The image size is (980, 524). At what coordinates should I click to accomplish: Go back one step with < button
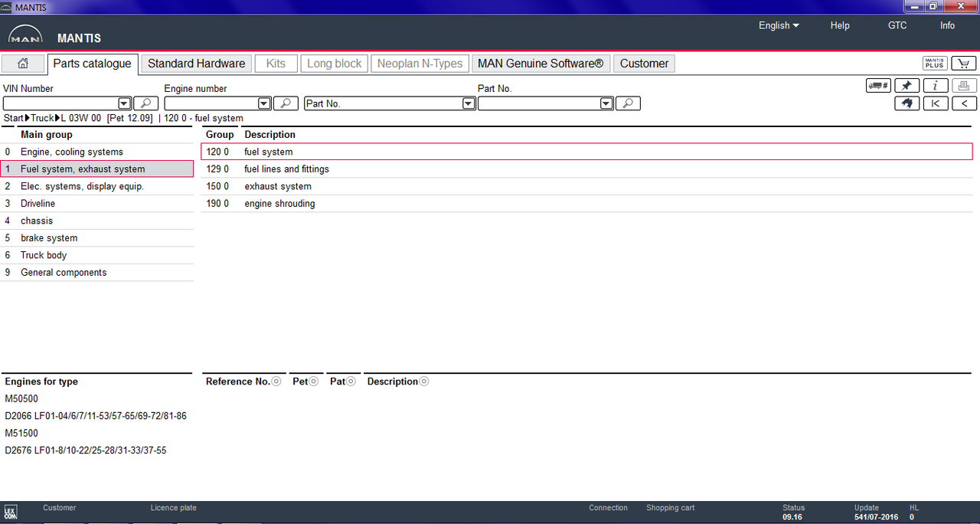[964, 103]
